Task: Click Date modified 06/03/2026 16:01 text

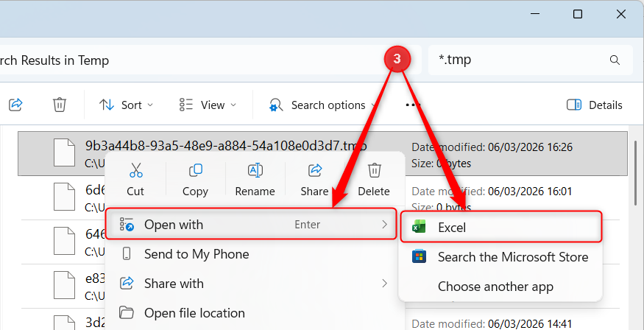Action: click(x=492, y=192)
